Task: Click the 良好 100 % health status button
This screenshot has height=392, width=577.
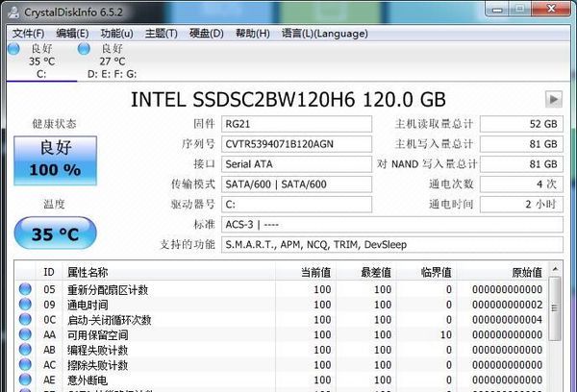Action: (x=55, y=160)
